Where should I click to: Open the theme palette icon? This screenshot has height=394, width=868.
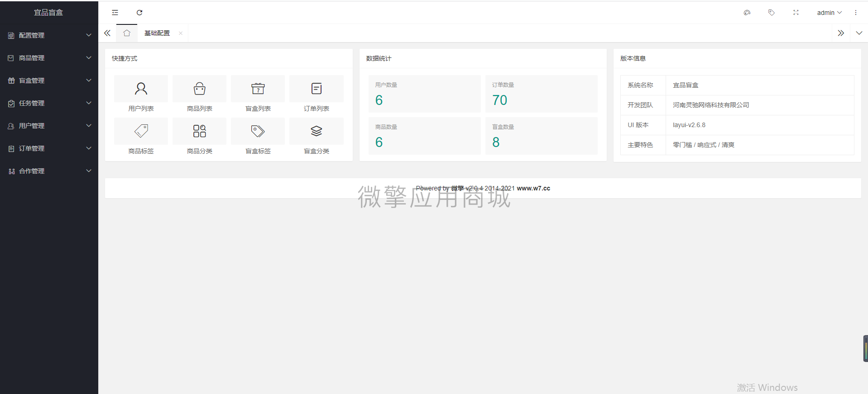pyautogui.click(x=747, y=13)
